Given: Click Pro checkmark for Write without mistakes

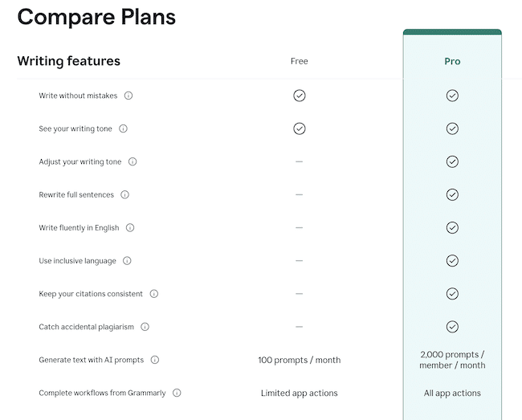Looking at the screenshot, I should point(452,96).
